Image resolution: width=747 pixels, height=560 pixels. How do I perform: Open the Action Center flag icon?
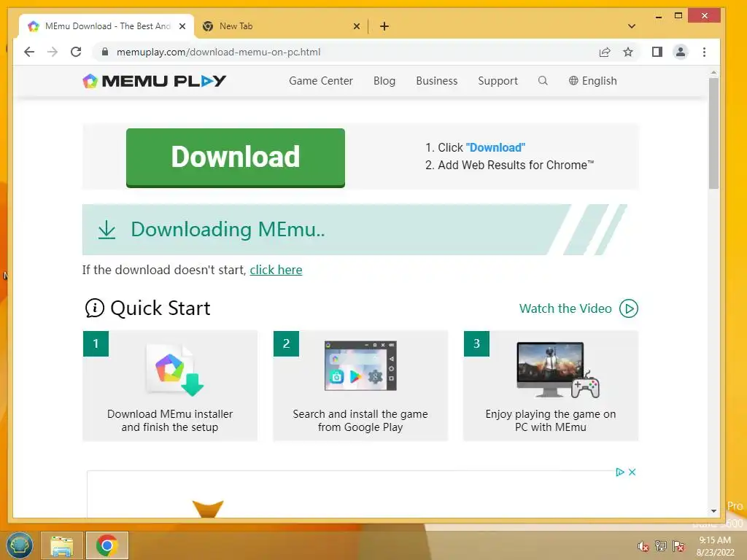(x=678, y=546)
